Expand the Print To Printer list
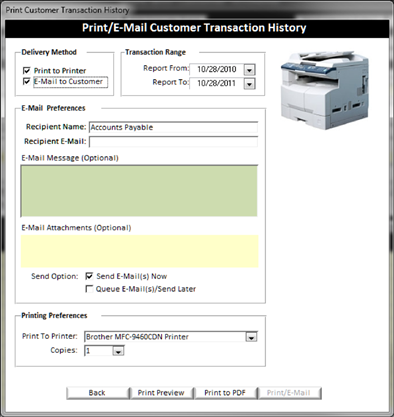The image size is (394, 417). [251, 337]
